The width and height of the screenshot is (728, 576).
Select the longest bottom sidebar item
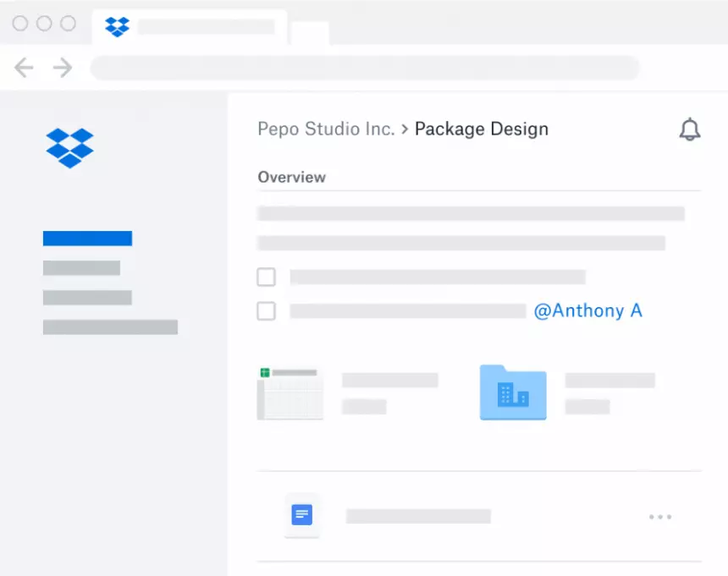[111, 327]
